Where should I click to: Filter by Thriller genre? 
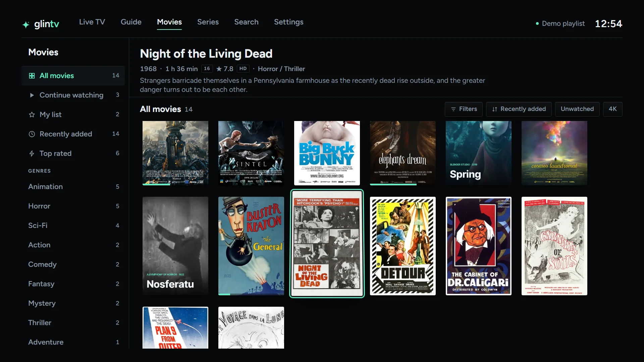pos(73,323)
